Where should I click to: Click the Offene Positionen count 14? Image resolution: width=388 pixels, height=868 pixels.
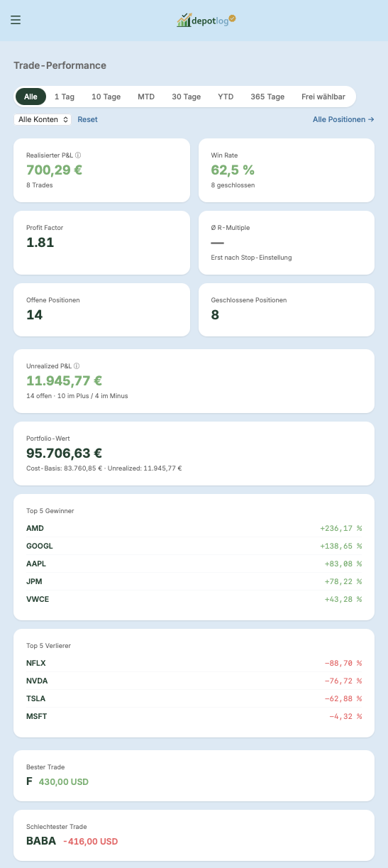[x=35, y=314]
